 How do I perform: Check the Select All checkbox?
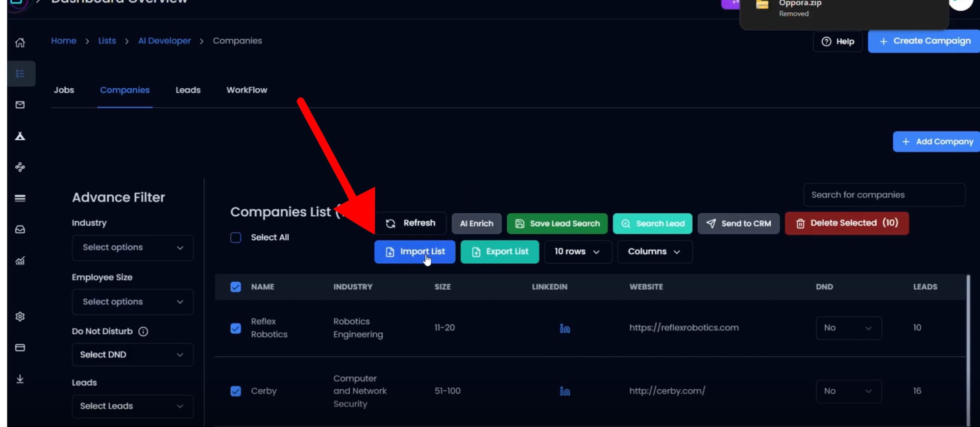[236, 238]
